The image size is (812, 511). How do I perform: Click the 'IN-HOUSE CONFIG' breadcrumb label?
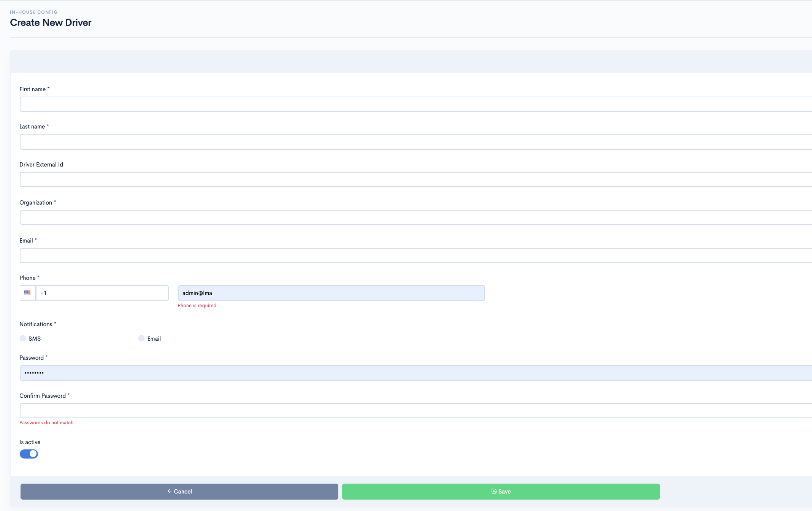[x=34, y=12]
